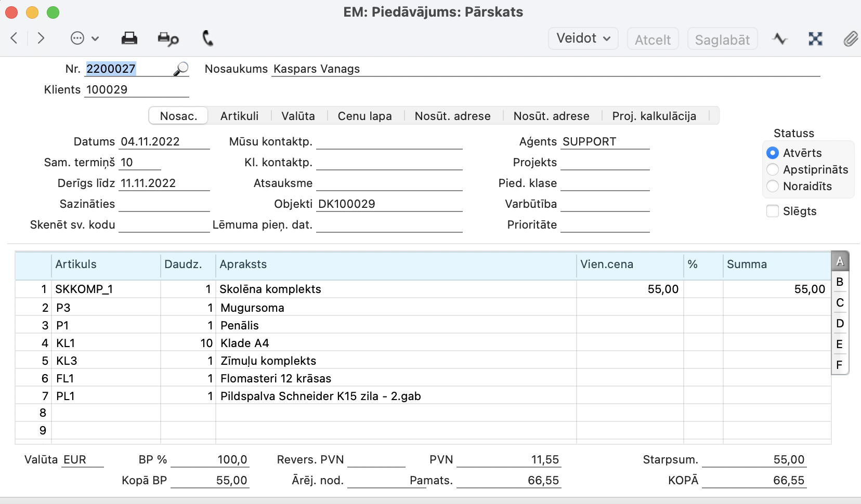The width and height of the screenshot is (861, 504).
Task: Open the Cenu lapa tab
Action: click(364, 116)
